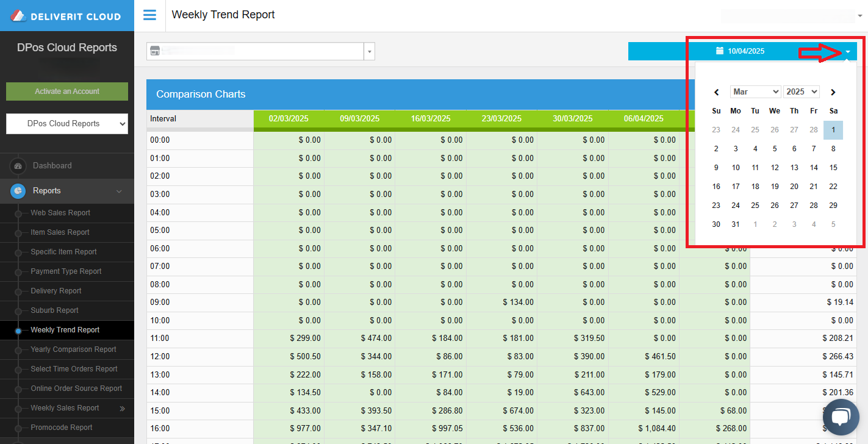This screenshot has height=444, width=868.
Task: Open Web Sales Report
Action: click(x=60, y=213)
